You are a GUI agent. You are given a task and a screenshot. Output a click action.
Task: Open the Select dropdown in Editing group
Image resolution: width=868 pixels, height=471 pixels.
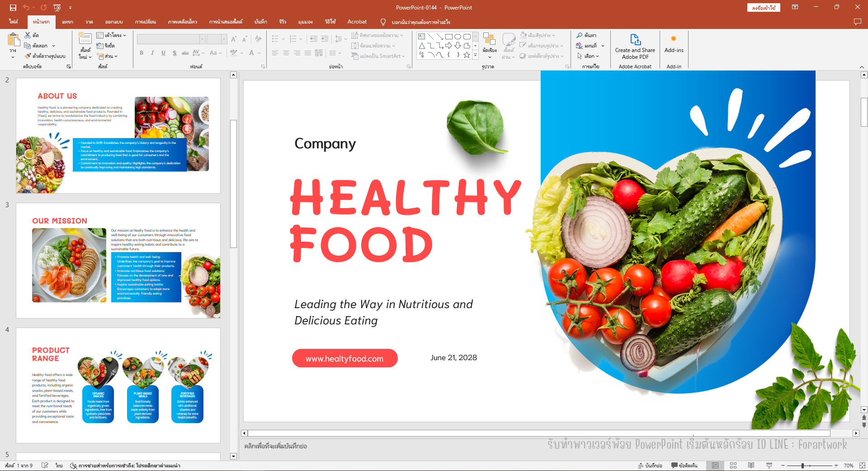point(588,56)
